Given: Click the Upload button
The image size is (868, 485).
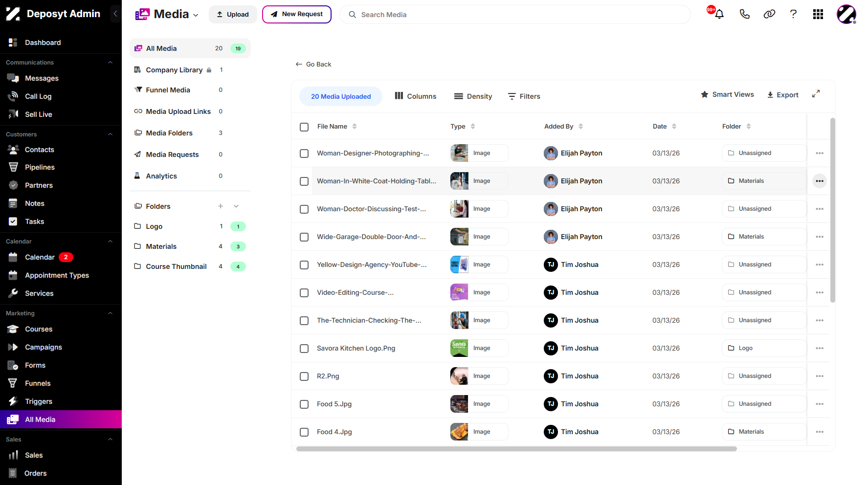Looking at the screenshot, I should pyautogui.click(x=233, y=14).
